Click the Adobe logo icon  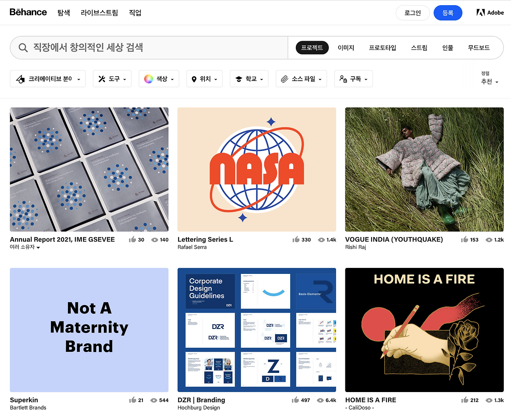click(481, 12)
